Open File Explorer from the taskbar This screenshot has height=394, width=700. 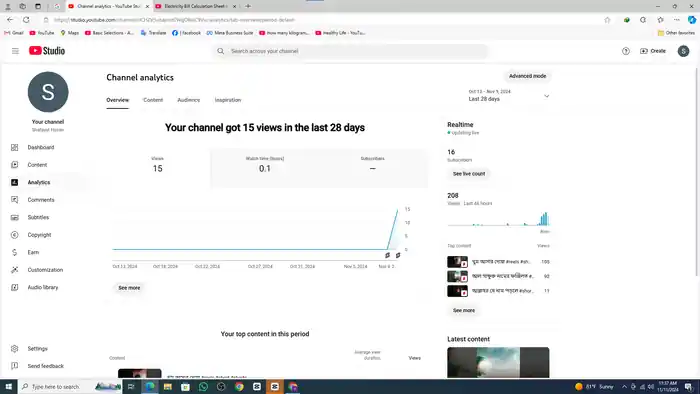(x=167, y=386)
